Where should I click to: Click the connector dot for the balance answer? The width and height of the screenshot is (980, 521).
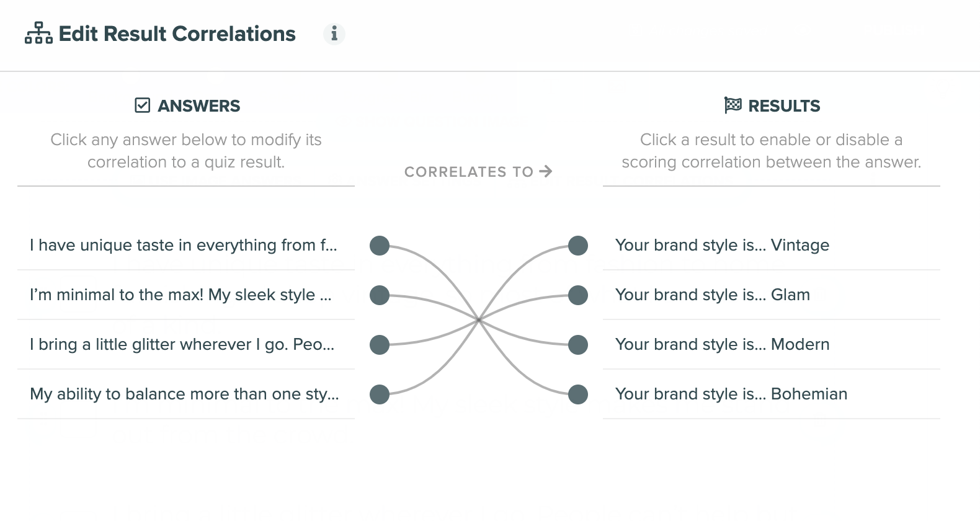380,394
